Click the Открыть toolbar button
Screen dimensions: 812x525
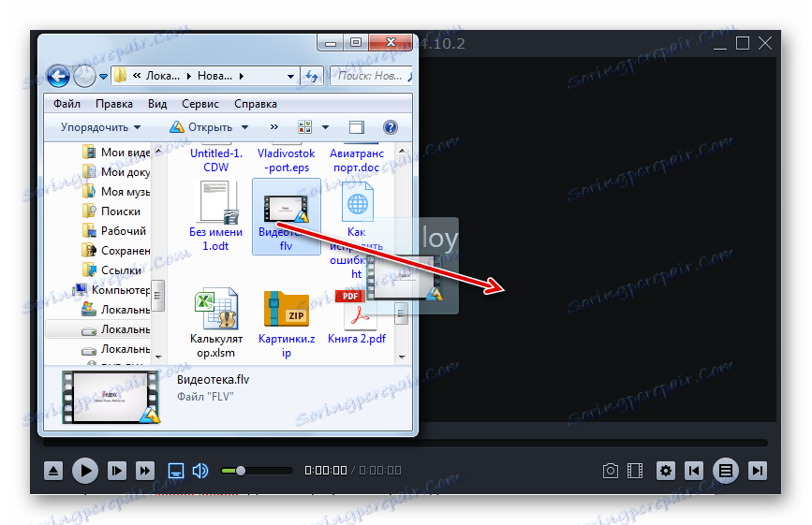pyautogui.click(x=202, y=127)
